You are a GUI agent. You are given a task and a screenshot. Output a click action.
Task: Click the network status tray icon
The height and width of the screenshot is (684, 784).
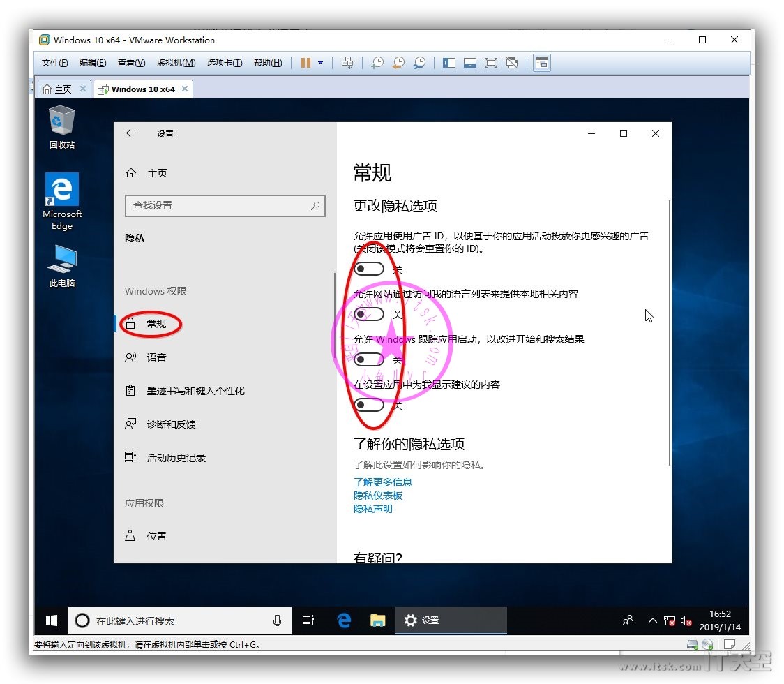tap(669, 621)
